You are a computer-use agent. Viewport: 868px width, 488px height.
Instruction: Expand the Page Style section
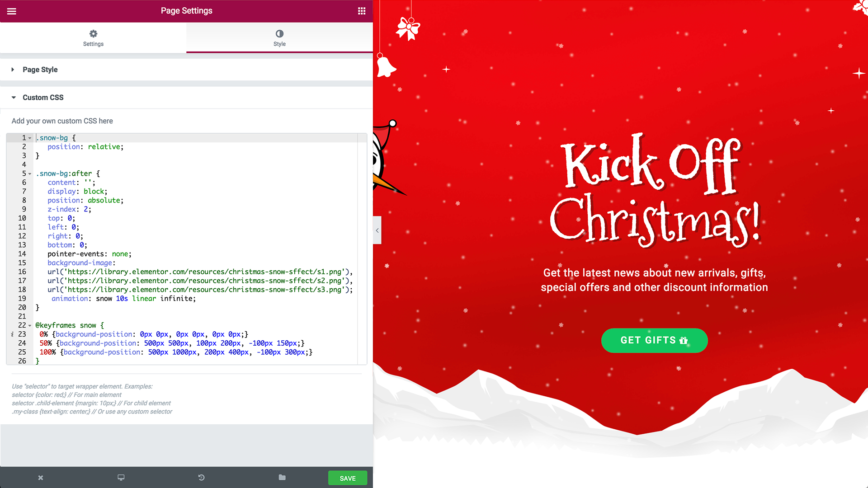(x=40, y=70)
